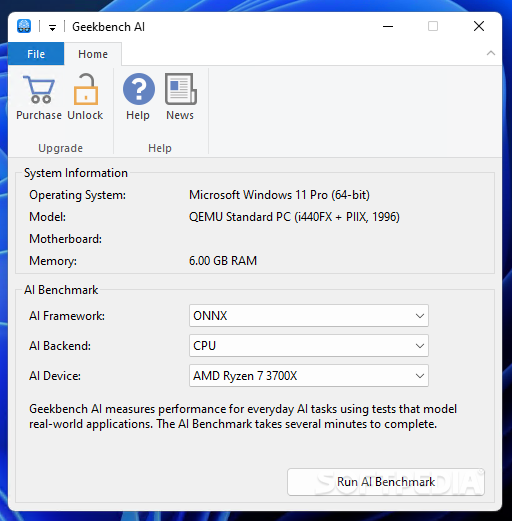The width and height of the screenshot is (512, 521).
Task: Click Run AI Benchmark button
Action: click(386, 482)
